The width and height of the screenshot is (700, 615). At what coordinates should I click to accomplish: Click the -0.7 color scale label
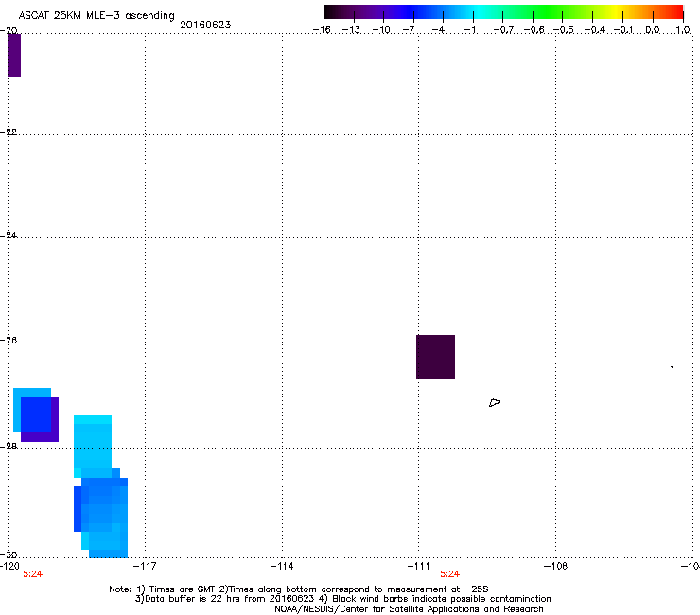pyautogui.click(x=503, y=30)
